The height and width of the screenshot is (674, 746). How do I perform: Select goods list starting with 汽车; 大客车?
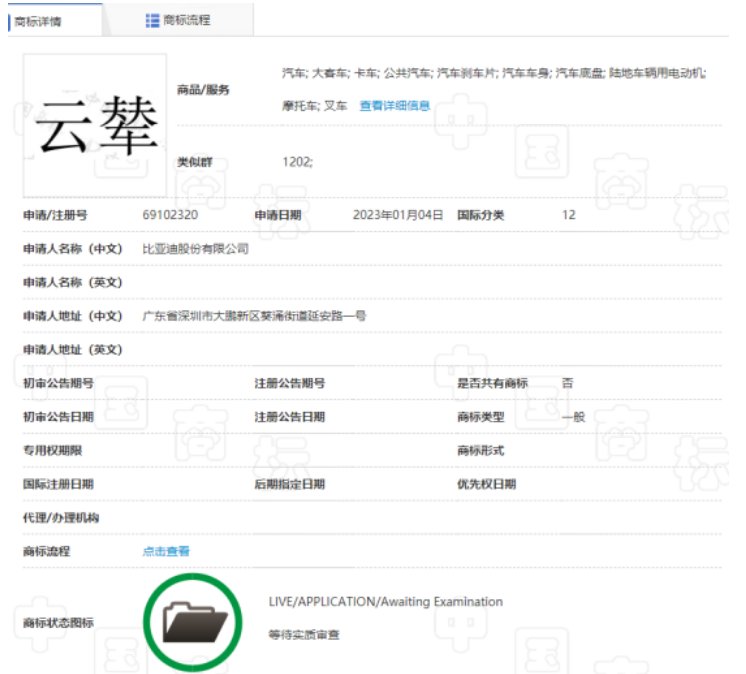coord(494,73)
